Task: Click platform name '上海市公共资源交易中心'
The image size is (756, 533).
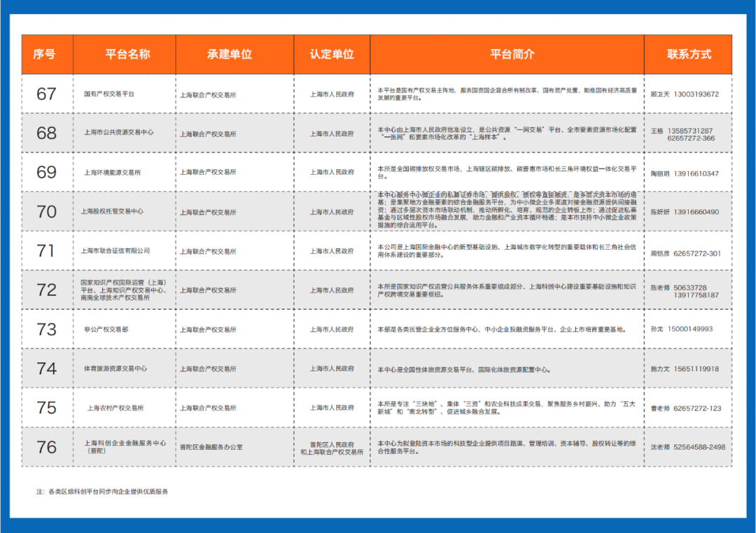Action: tap(118, 132)
